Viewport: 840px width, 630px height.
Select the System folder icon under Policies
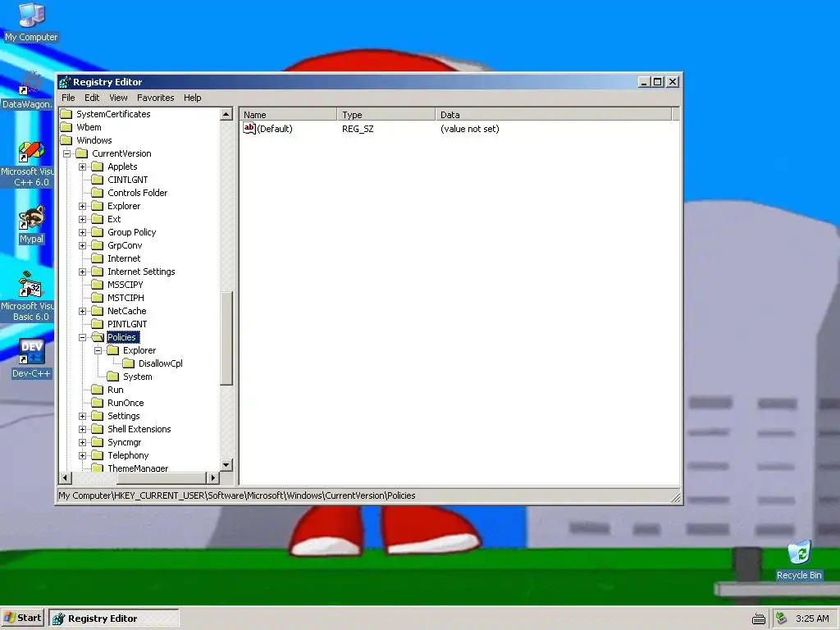coord(112,377)
